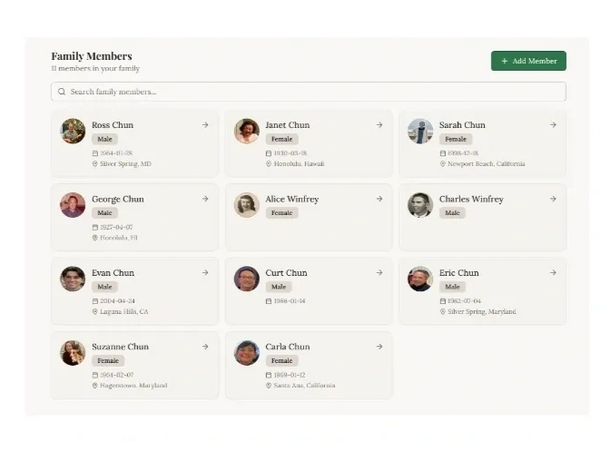The image size is (601, 451).
Task: Open Evan Chun's arrow icon
Action: pos(205,272)
